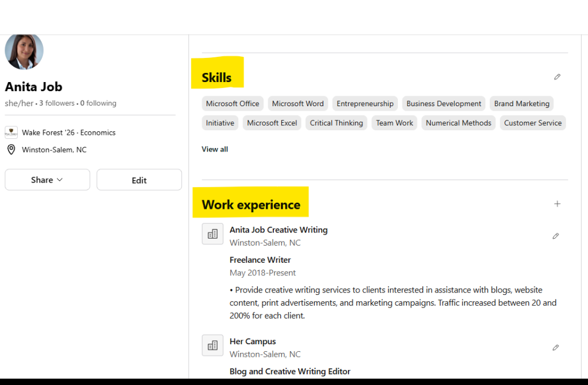
Task: Open the Share dropdown
Action: 47,180
